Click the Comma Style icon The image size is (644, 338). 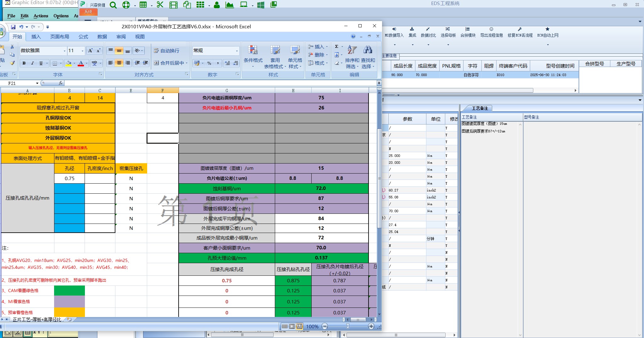[x=218, y=63]
